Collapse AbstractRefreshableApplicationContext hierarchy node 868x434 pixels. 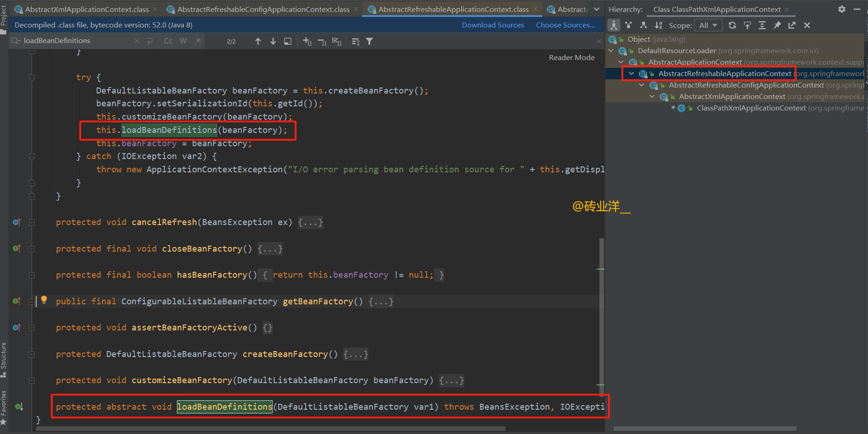click(x=632, y=73)
